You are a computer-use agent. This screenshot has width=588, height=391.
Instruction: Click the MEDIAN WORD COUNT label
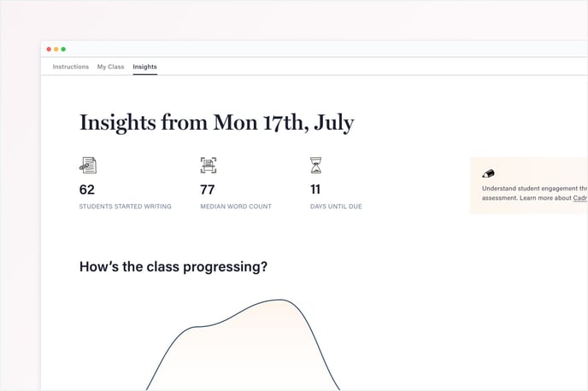[236, 207]
